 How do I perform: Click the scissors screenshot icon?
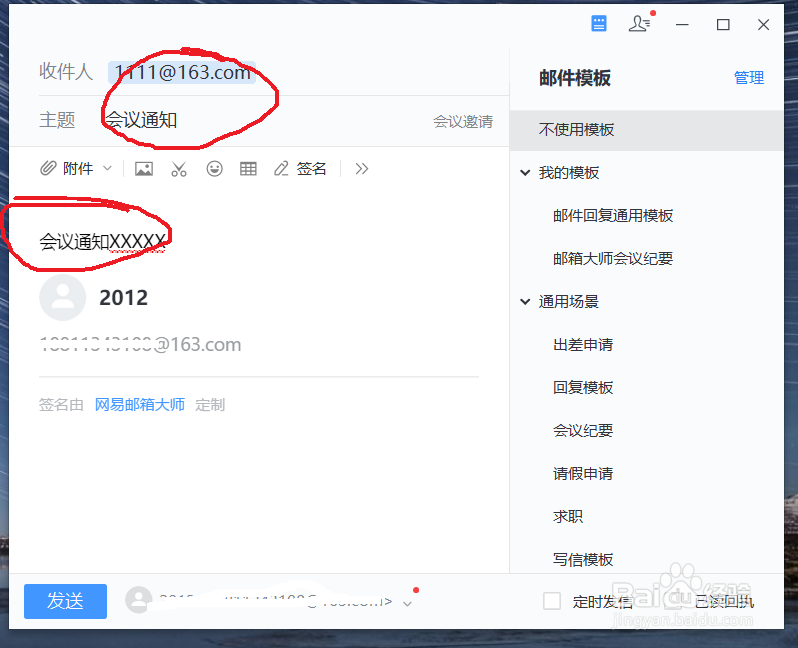pos(179,168)
